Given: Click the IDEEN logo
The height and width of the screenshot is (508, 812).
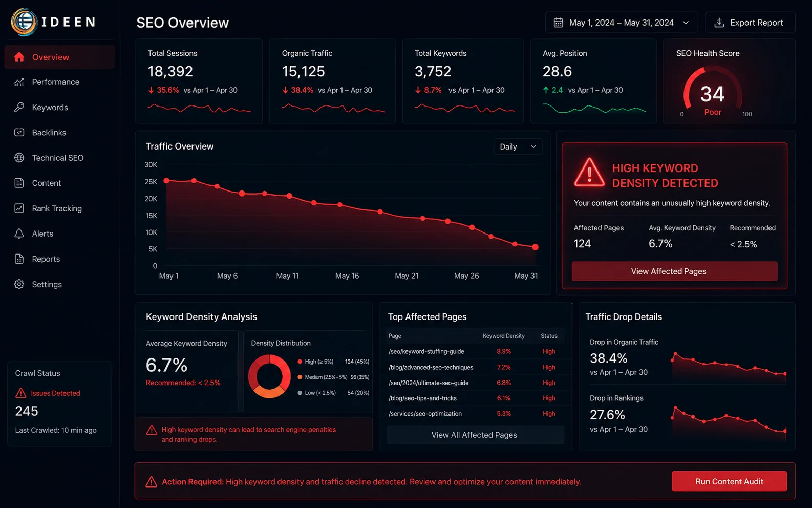Looking at the screenshot, I should pyautogui.click(x=53, y=22).
